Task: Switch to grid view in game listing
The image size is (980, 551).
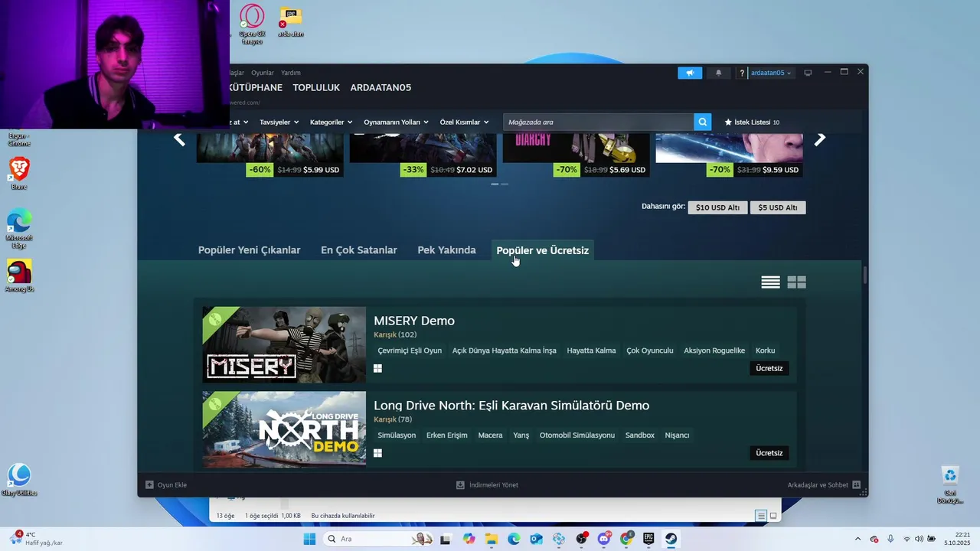Action: (x=797, y=282)
